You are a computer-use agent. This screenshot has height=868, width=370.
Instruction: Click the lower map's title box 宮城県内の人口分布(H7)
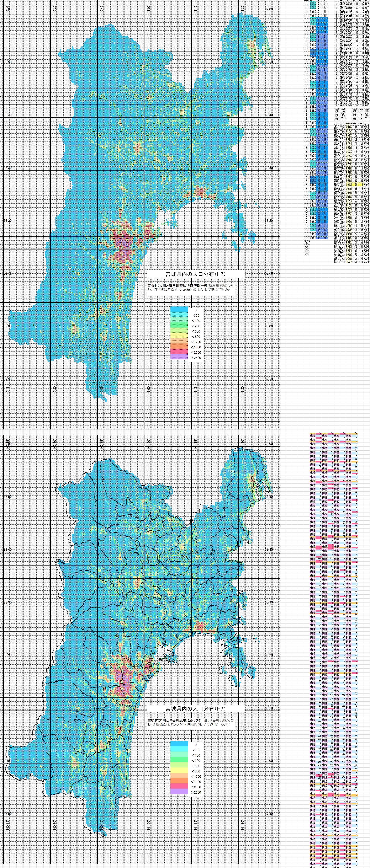(x=195, y=709)
